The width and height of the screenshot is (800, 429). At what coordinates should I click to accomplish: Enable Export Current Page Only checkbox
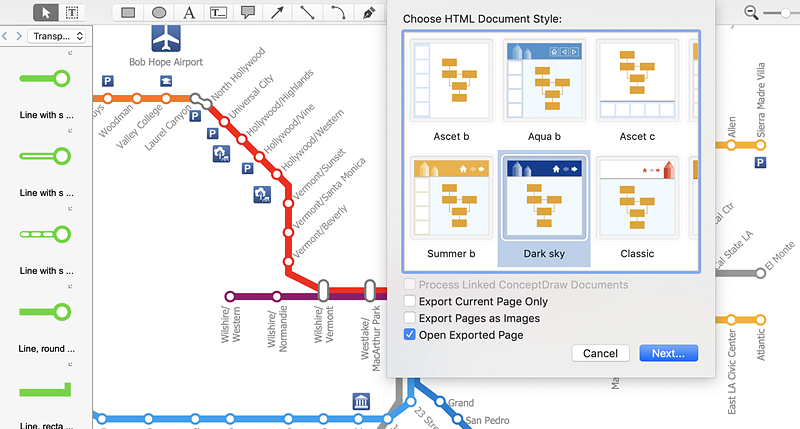tap(409, 301)
